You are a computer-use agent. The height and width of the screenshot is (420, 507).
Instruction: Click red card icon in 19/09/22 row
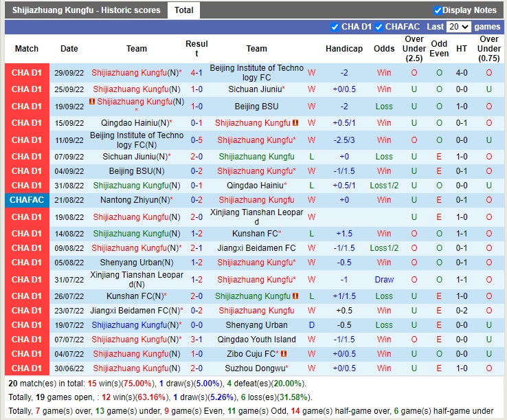click(x=92, y=102)
